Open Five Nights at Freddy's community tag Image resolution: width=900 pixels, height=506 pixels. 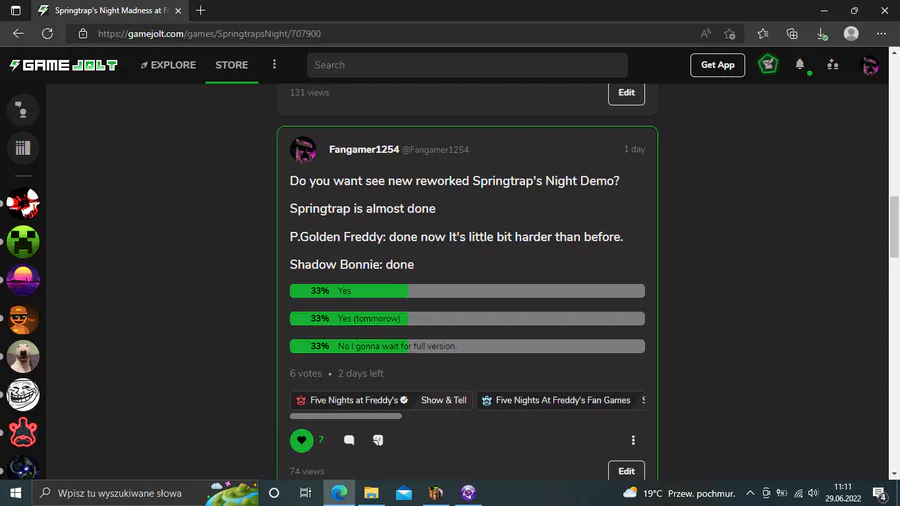(352, 400)
